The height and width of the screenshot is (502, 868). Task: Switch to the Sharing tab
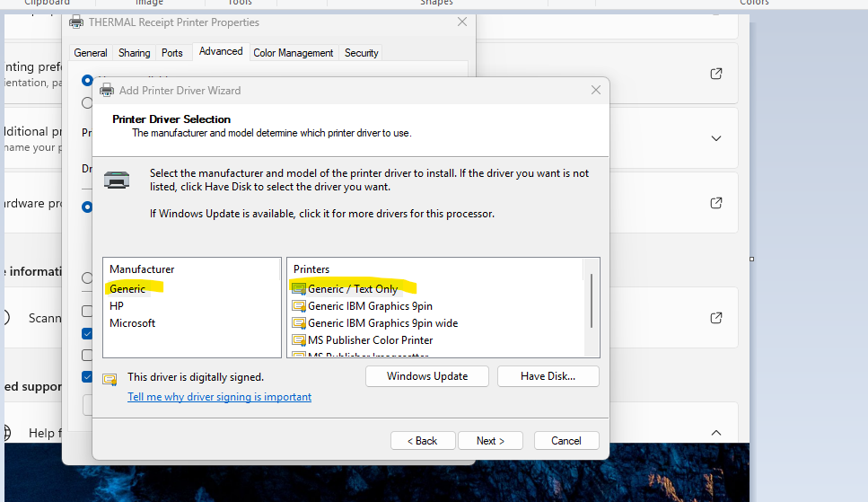(134, 53)
